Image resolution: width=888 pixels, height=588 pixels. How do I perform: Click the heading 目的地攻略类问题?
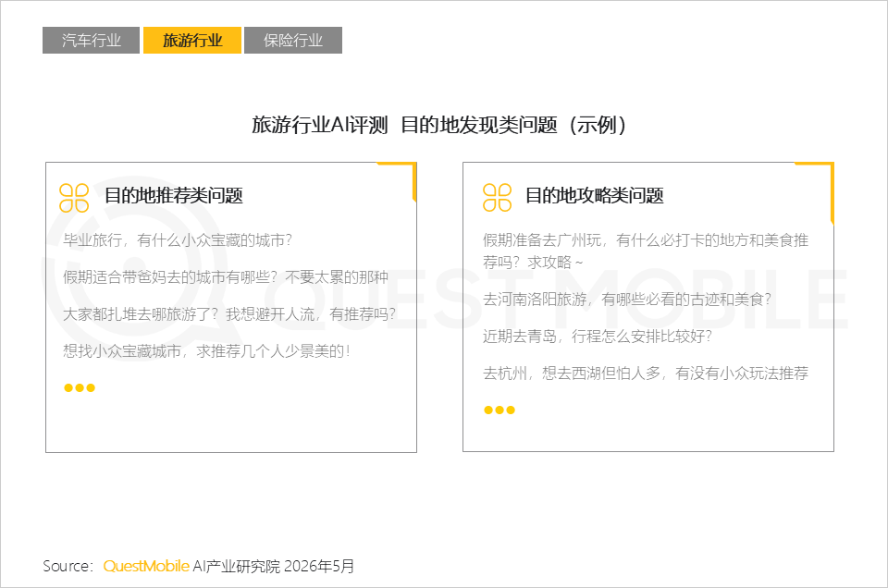(x=595, y=196)
